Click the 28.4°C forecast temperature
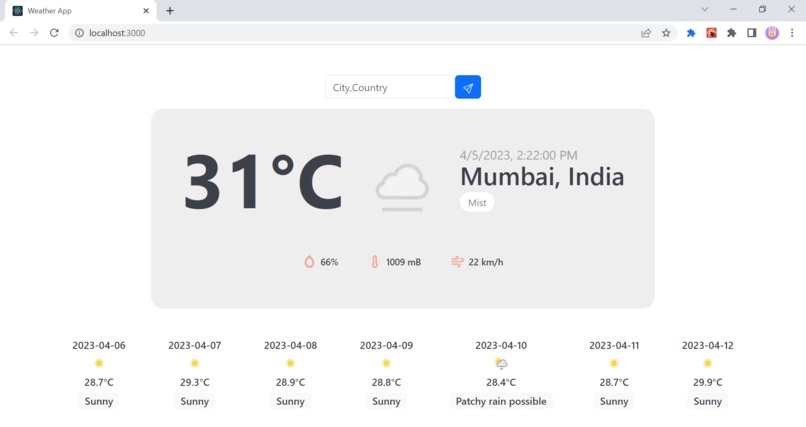The image size is (806, 427). [501, 382]
